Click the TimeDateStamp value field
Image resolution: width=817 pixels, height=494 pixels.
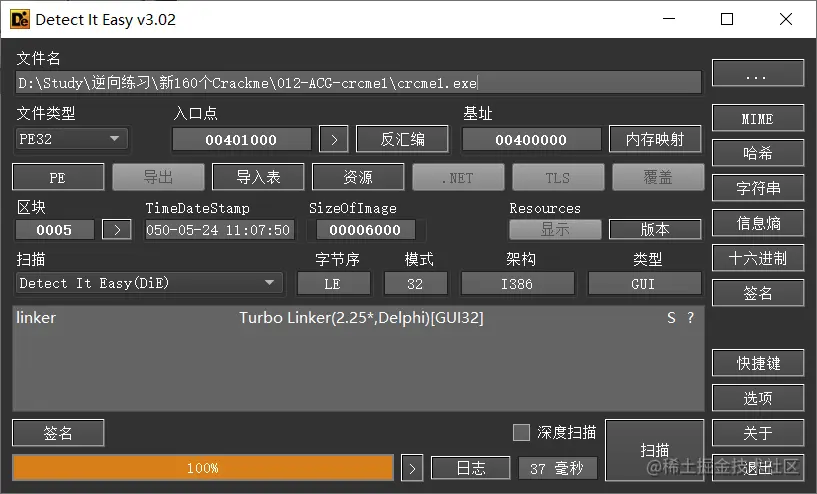tap(219, 229)
